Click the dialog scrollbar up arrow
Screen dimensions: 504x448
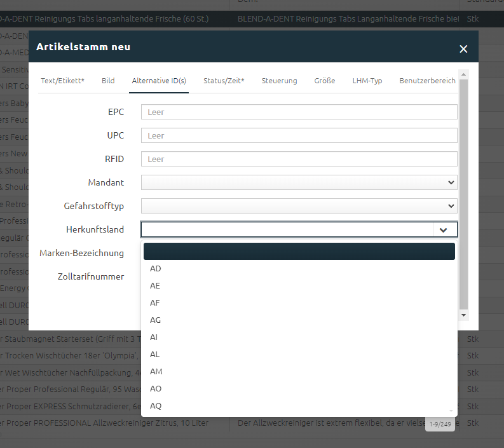point(463,74)
